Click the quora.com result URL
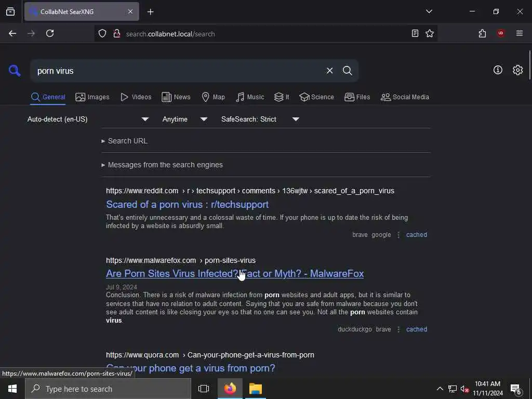Screen dimensions: 532x399 coord(210,355)
